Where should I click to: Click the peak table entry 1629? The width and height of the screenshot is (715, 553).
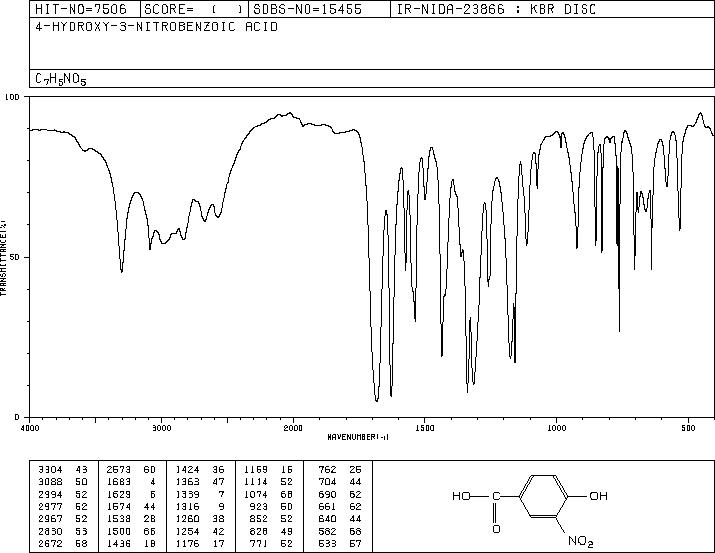119,494
